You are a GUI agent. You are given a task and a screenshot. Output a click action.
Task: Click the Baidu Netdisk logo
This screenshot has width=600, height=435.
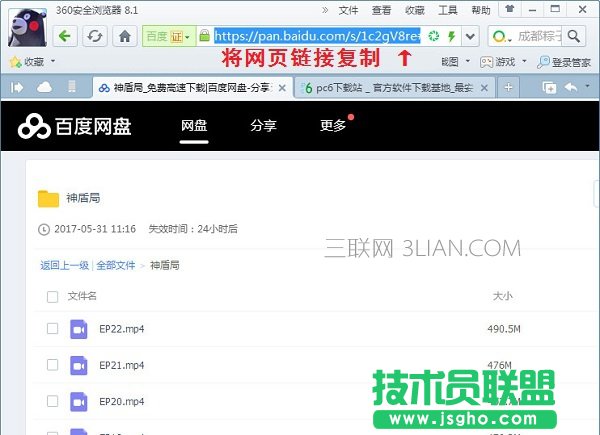[75, 127]
